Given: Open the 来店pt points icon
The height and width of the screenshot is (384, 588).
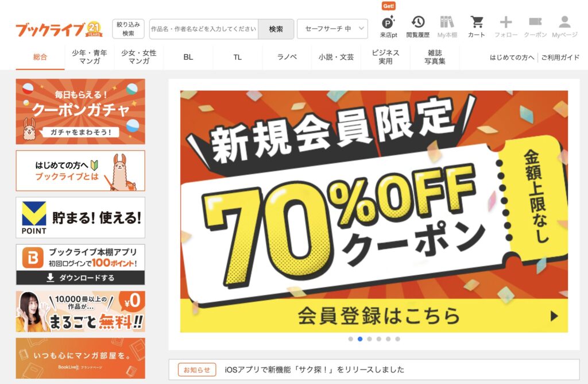Looking at the screenshot, I should tap(388, 22).
